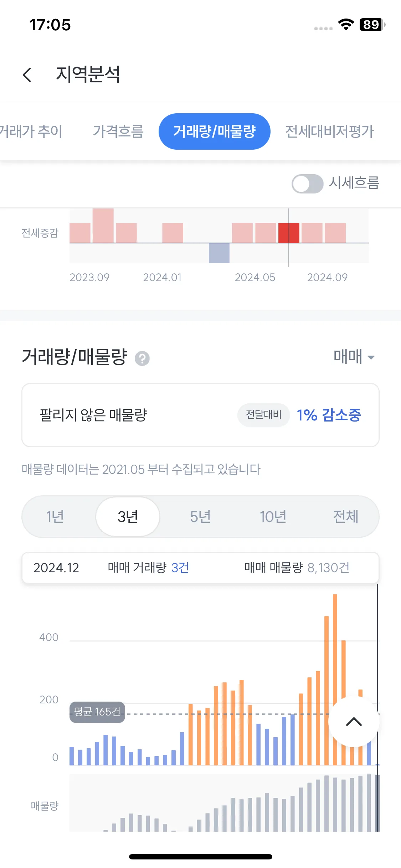Tap the 전달대비 badge
This screenshot has width=401, height=868.
pos(264,415)
